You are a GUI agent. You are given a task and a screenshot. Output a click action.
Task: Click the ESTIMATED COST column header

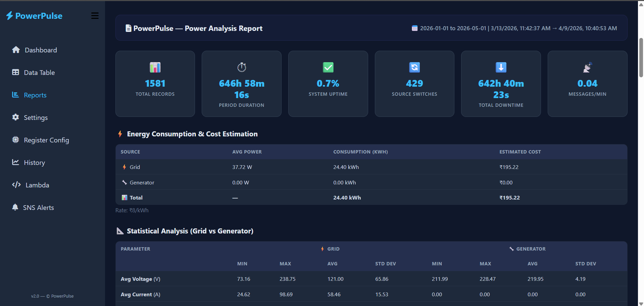coord(520,152)
